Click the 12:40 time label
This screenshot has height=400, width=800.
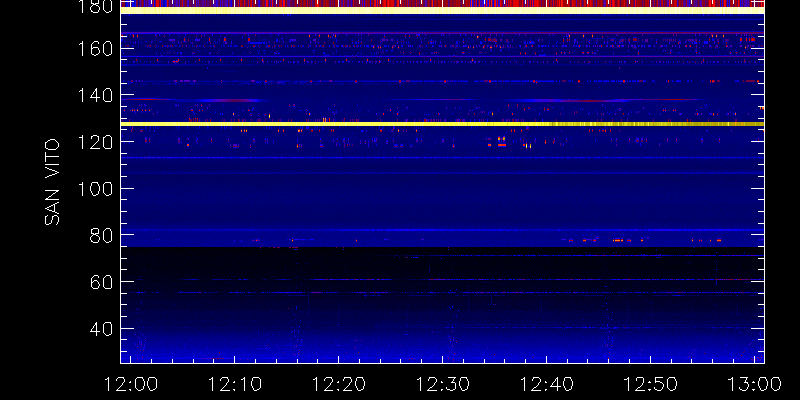click(x=546, y=384)
